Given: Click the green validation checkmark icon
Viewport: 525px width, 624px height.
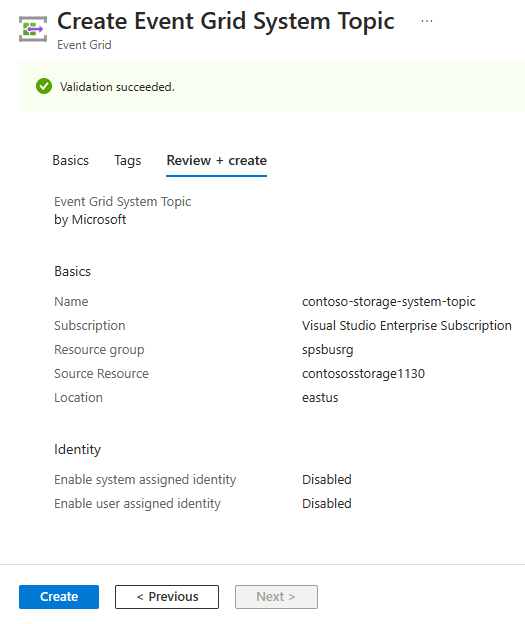Looking at the screenshot, I should click(x=44, y=86).
